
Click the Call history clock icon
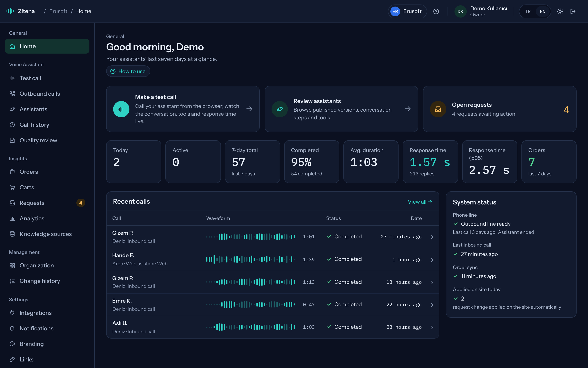pos(12,125)
